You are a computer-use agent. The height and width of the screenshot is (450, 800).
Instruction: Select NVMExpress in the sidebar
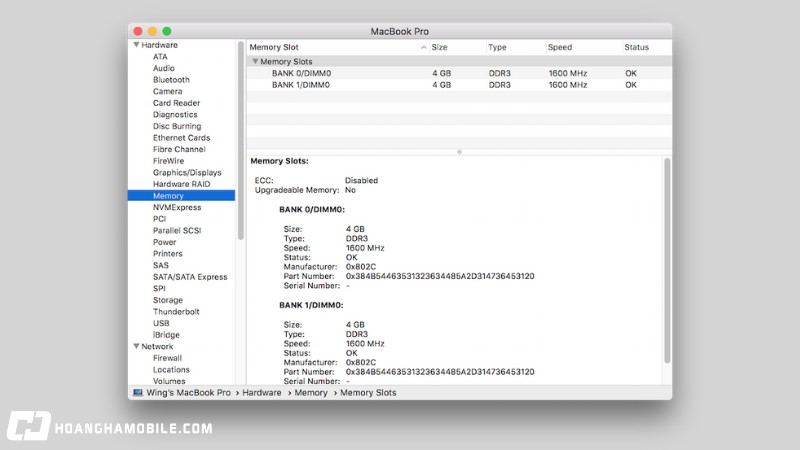[176, 208]
